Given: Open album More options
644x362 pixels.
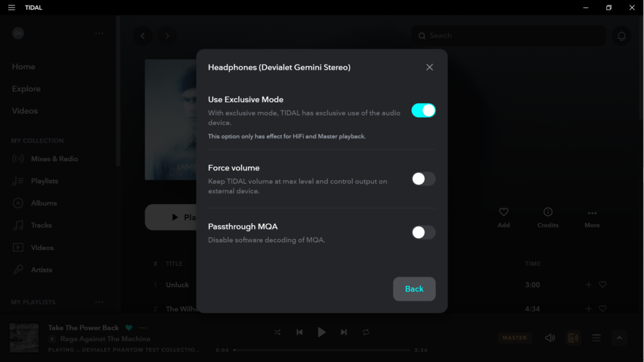Looking at the screenshot, I should click(592, 217).
